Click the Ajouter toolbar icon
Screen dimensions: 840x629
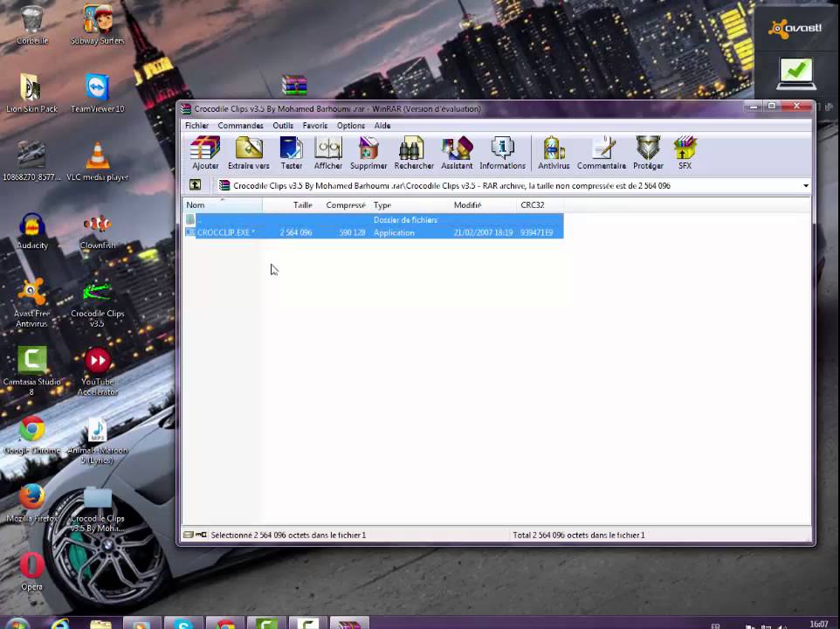(x=205, y=153)
